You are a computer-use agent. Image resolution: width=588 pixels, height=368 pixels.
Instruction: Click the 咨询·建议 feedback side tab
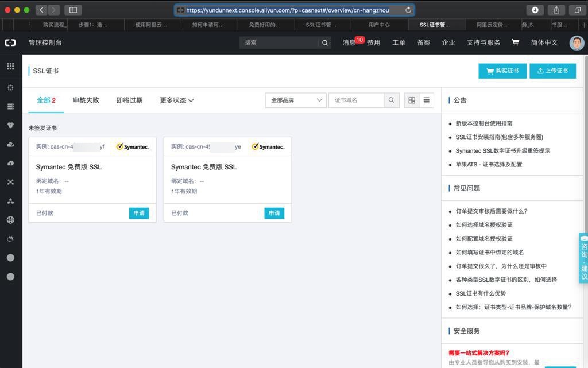click(583, 258)
